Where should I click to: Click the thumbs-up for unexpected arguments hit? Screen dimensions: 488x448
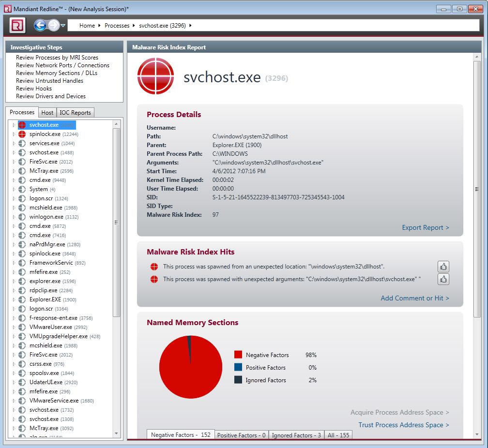(443, 279)
